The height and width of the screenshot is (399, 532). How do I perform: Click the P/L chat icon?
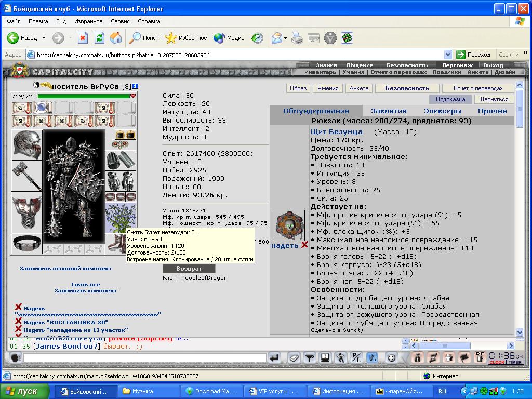[x=356, y=357]
